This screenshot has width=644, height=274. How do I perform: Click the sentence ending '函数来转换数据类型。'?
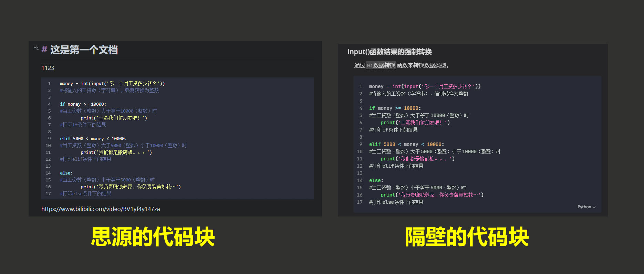coord(423,65)
